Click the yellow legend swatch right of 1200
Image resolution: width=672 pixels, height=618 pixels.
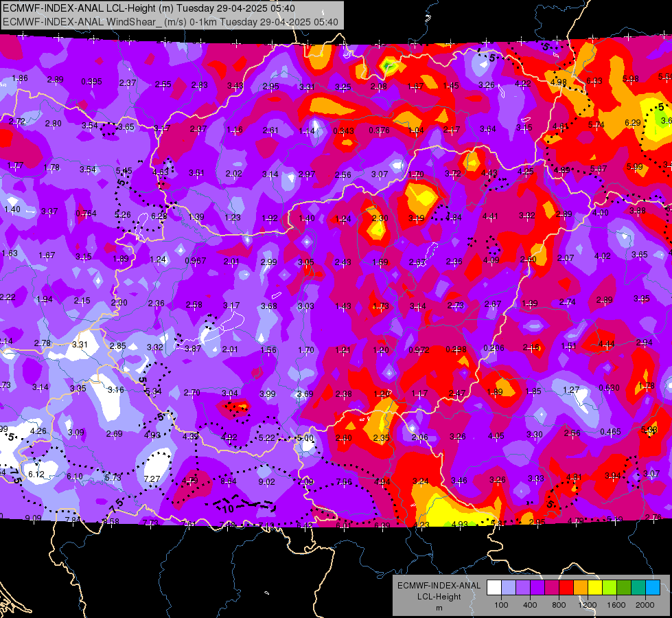coord(595,588)
